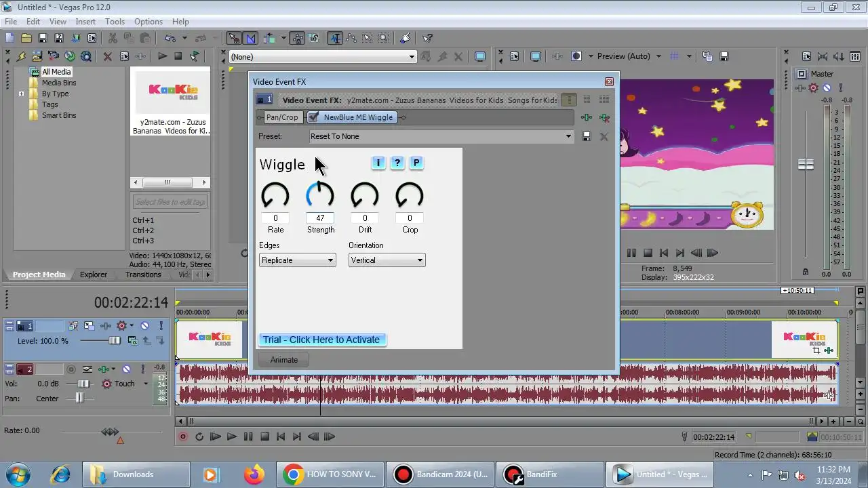Open the Windows Start menu
Image resolution: width=868 pixels, height=488 pixels.
[x=17, y=474]
